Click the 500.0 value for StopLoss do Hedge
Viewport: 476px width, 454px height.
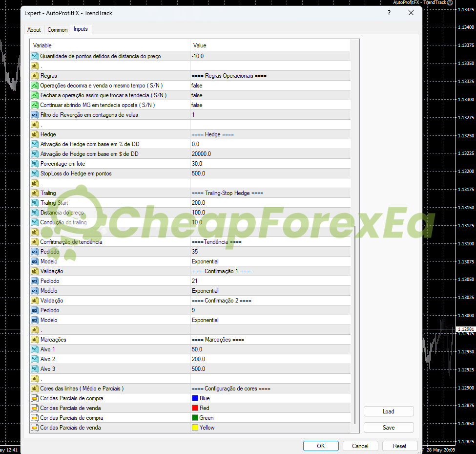click(x=270, y=173)
